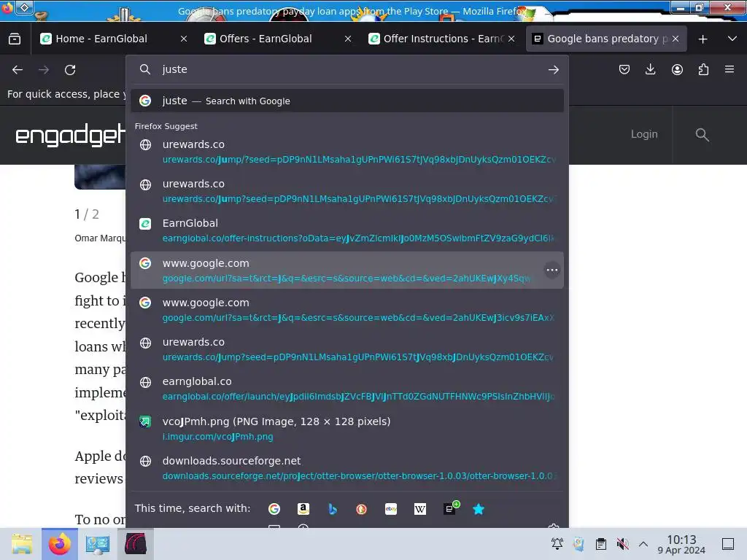Image resolution: width=747 pixels, height=560 pixels.
Task: Reload the current page
Action: pyautogui.click(x=70, y=70)
